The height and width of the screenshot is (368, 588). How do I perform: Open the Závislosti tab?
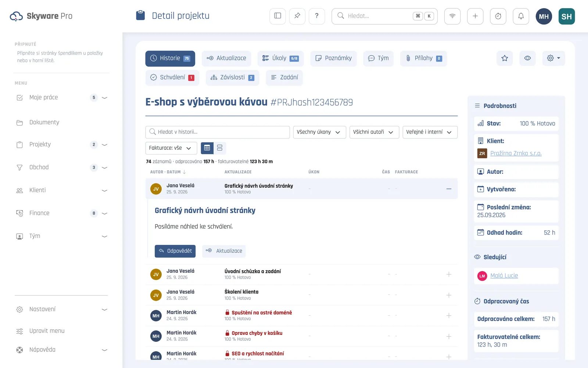[x=232, y=78]
